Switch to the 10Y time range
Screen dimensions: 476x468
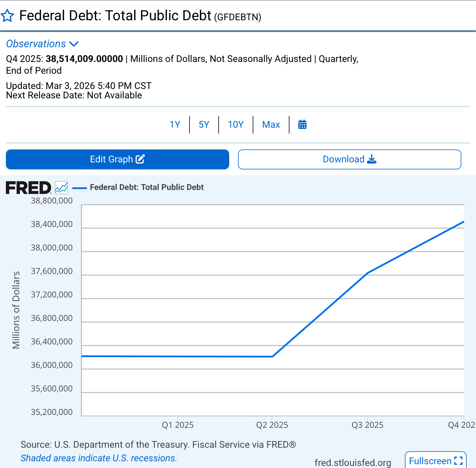pos(236,124)
